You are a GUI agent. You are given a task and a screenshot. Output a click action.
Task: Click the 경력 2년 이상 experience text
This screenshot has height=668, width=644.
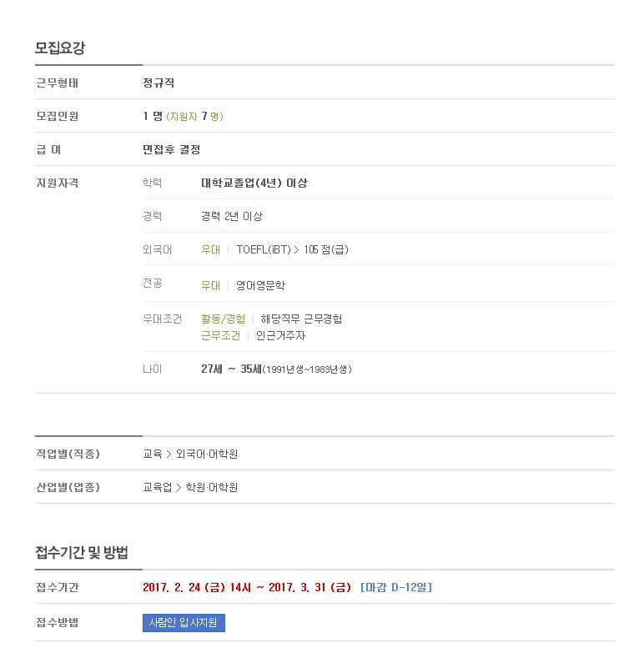tap(232, 217)
